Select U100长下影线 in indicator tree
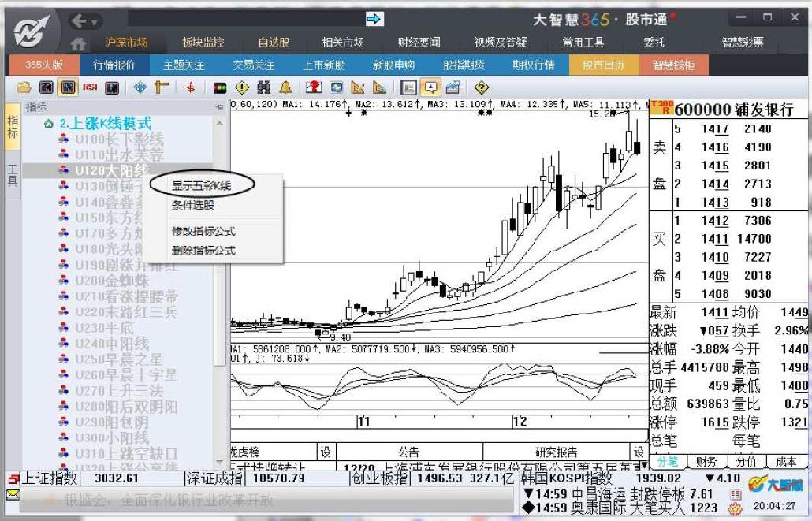 pyautogui.click(x=119, y=139)
